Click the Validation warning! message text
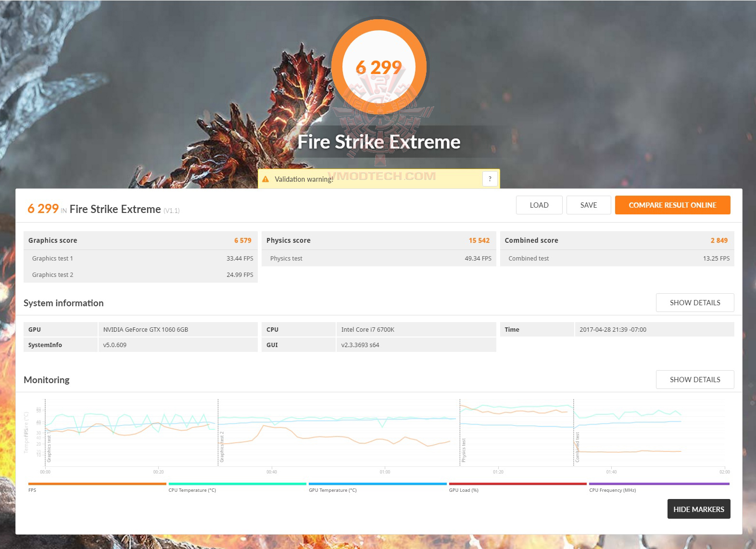 coord(304,179)
